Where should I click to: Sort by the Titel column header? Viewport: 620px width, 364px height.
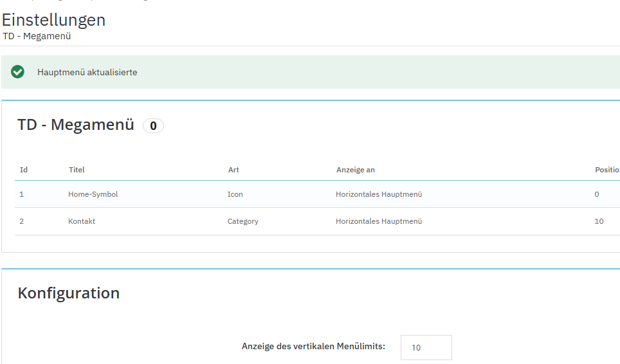coord(77,170)
